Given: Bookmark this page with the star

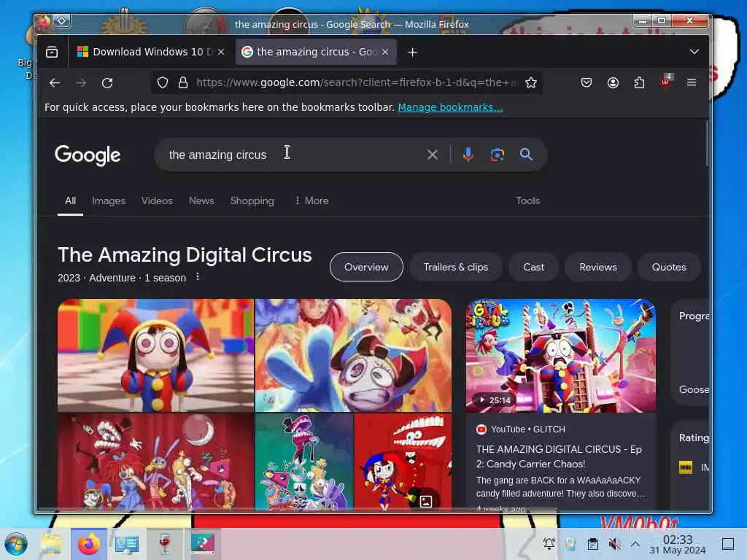Looking at the screenshot, I should pyautogui.click(x=531, y=83).
